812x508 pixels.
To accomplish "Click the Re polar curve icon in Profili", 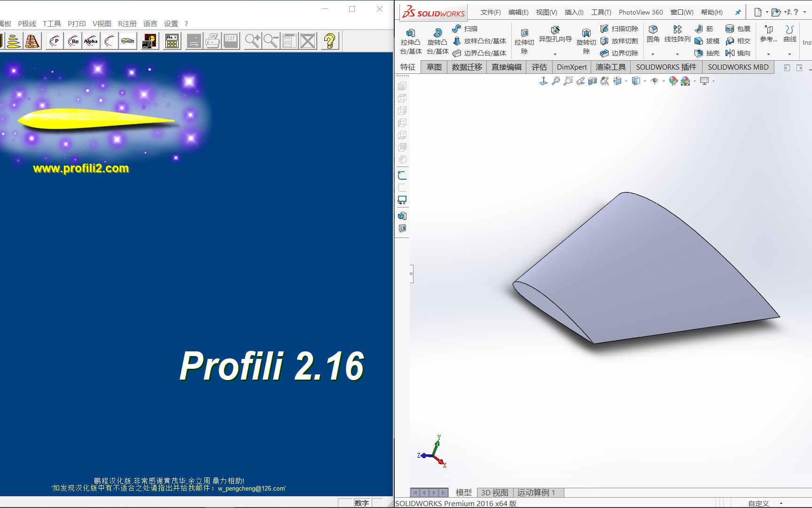I will (73, 41).
